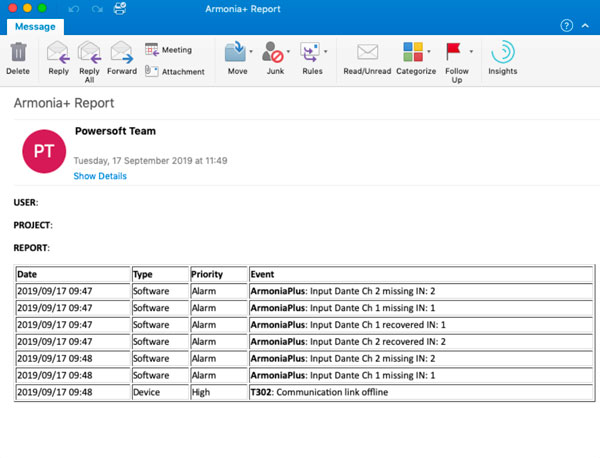Reply with a Meeting

168,50
